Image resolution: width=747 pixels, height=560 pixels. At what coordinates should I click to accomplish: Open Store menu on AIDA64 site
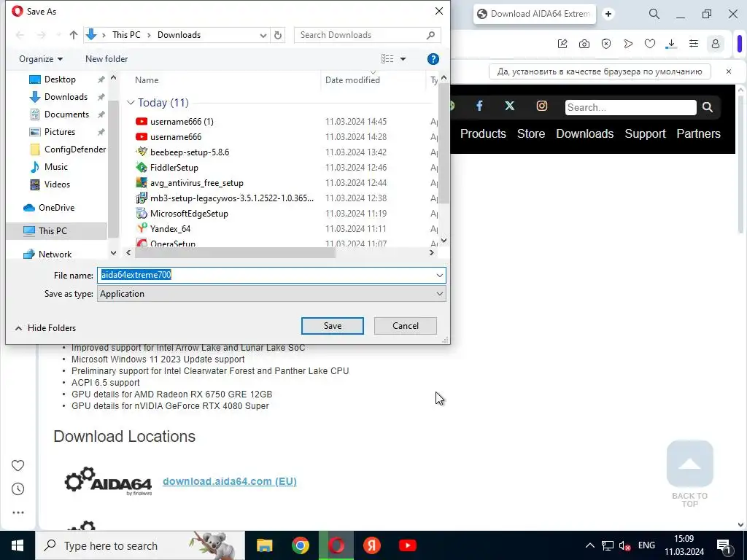pyautogui.click(x=531, y=134)
